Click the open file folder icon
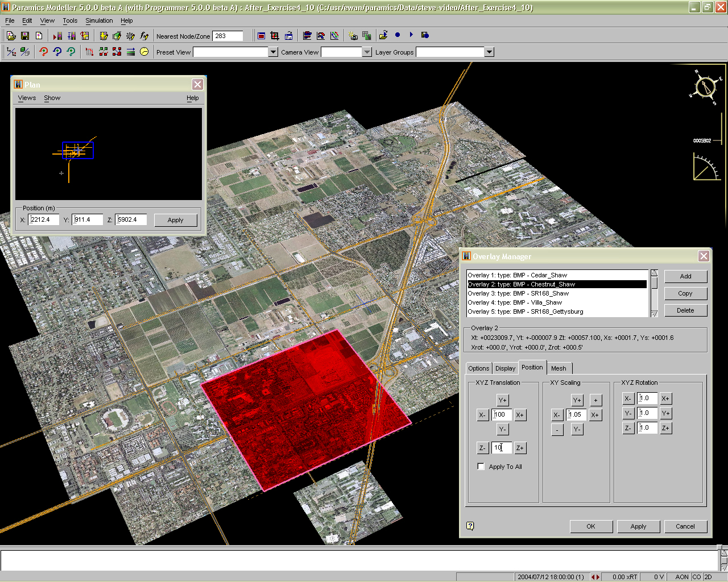 click(11, 36)
